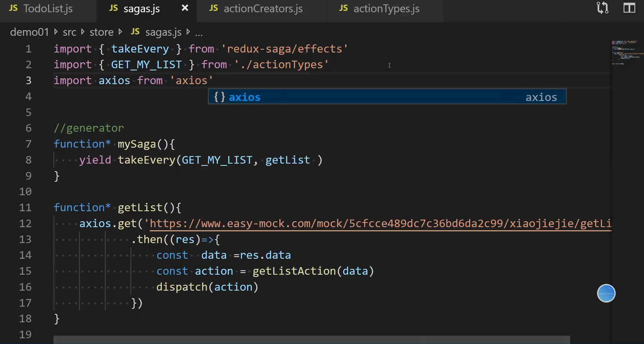Open the breadcrumb ellipsis symbol list
This screenshot has height=344, width=644.
pos(199,33)
